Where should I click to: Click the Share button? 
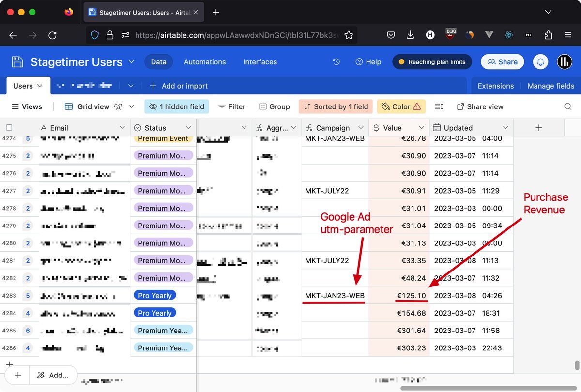point(502,62)
